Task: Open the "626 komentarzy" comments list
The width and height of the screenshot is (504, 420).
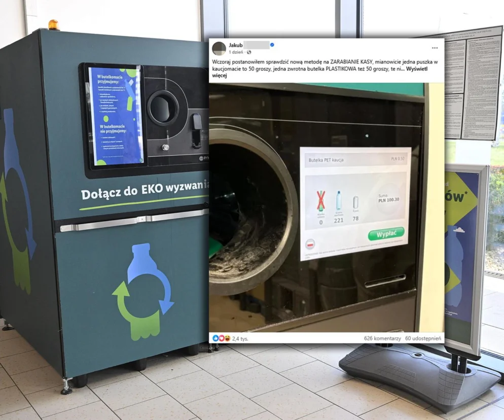Action: click(382, 338)
